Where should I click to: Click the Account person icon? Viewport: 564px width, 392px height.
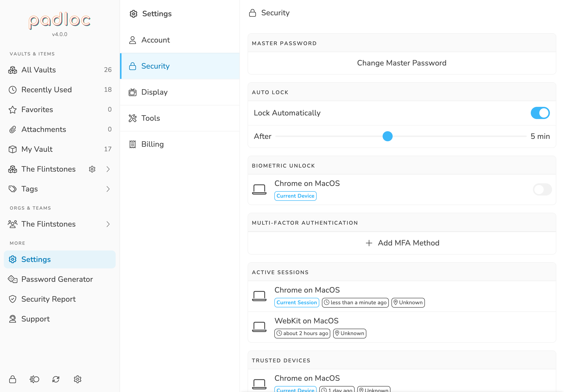(133, 40)
